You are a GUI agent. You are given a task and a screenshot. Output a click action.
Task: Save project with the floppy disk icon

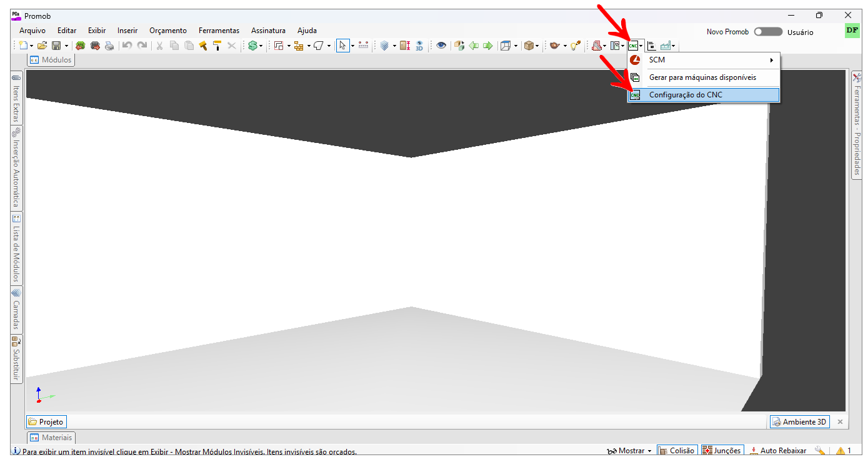click(56, 46)
